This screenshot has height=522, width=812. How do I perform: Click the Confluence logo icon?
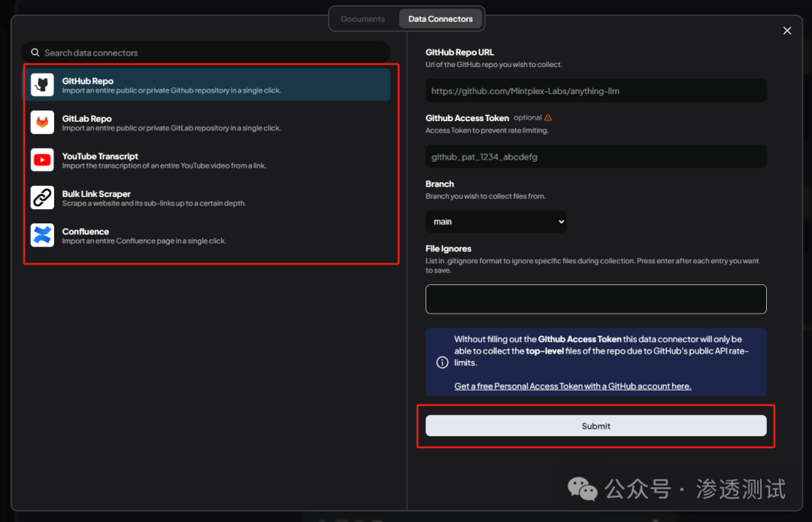(42, 235)
